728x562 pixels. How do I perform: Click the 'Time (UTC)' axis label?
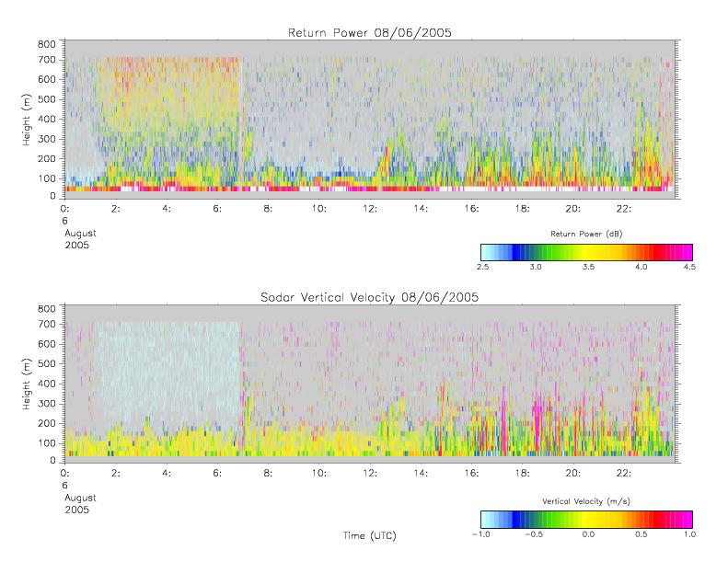370,535
